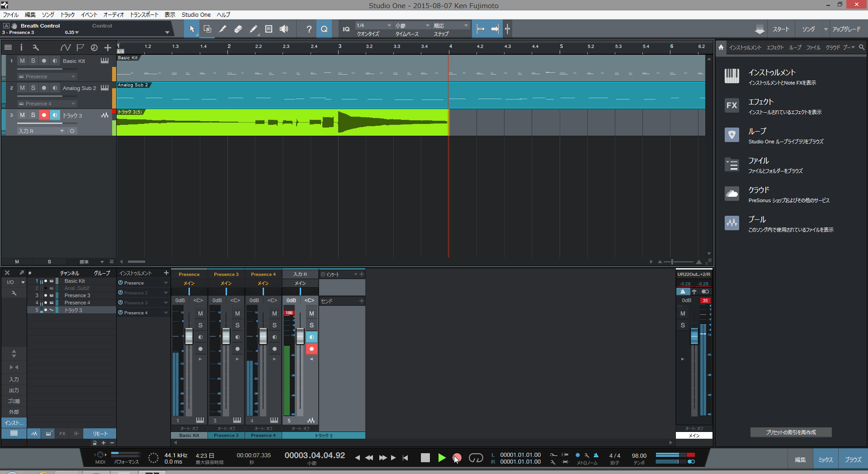Click the Record transport button

click(x=457, y=458)
